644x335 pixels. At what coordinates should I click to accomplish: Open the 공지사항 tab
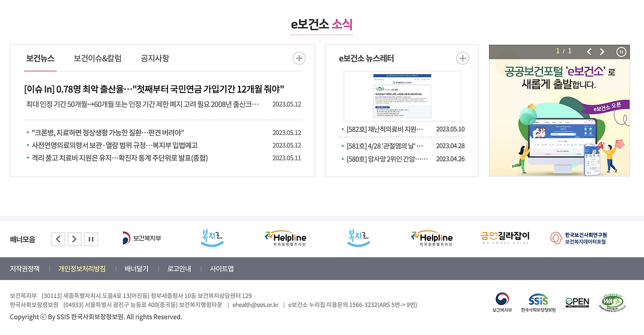154,58
